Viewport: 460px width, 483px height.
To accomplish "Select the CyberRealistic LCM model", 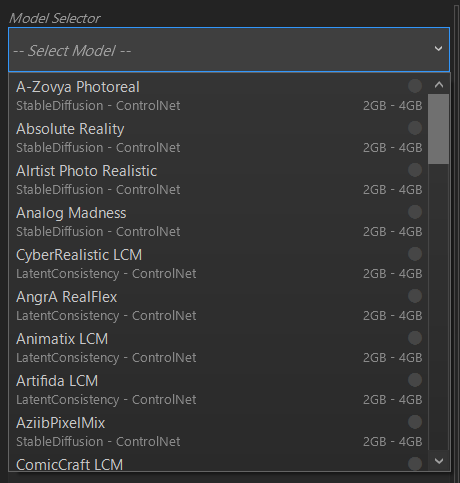I will click(218, 264).
